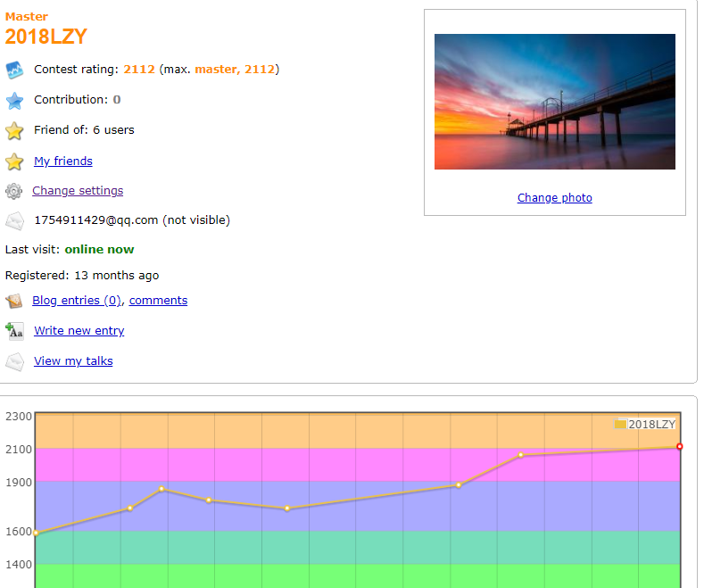Click the blog notebook icon

click(x=14, y=301)
